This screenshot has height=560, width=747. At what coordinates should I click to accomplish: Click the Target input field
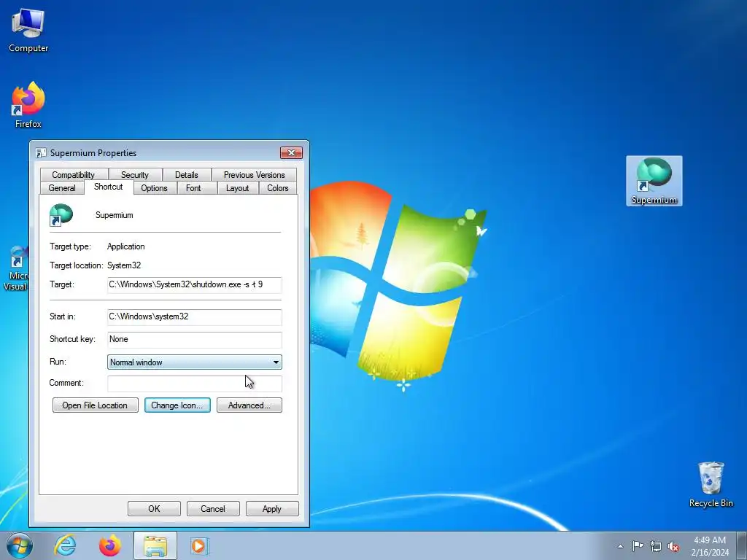coord(194,285)
